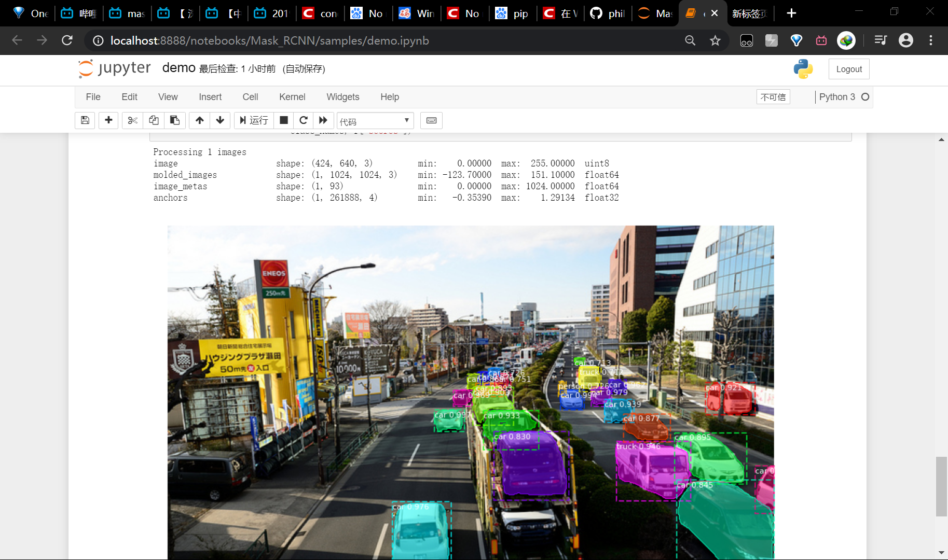Switch to the Win tab
Image resolution: width=948 pixels, height=560 pixels.
(x=417, y=13)
